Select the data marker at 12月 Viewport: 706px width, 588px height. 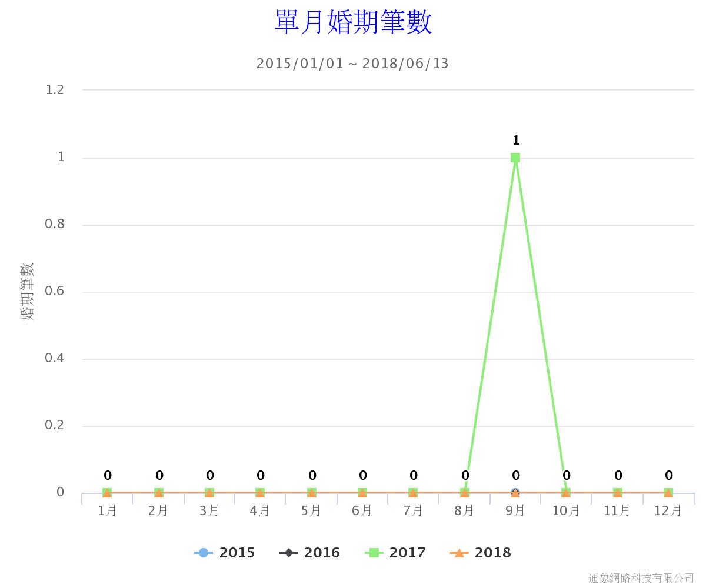668,493
